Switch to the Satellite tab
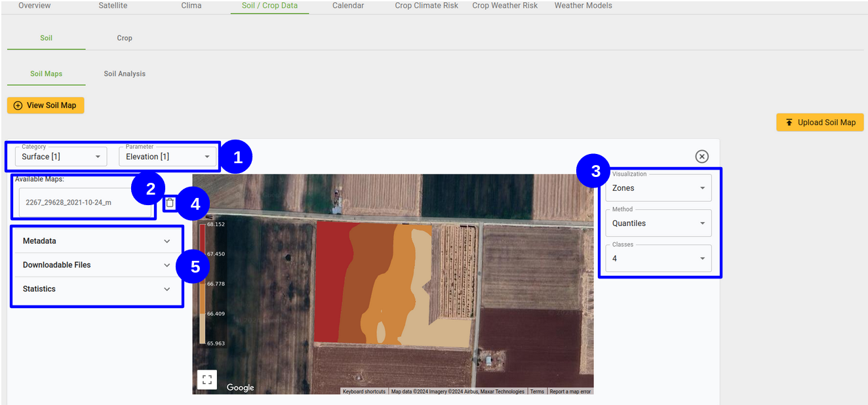 (x=113, y=6)
